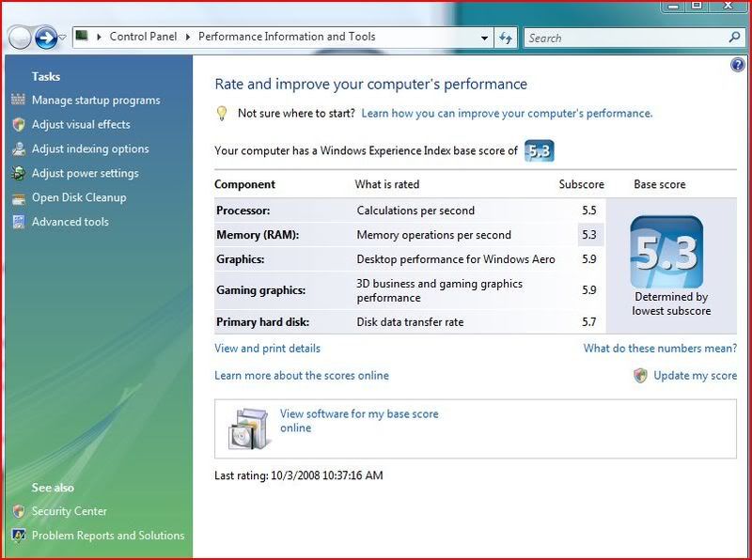The width and height of the screenshot is (752, 560).
Task: Open Adjust visual effects task
Action: [x=81, y=125]
